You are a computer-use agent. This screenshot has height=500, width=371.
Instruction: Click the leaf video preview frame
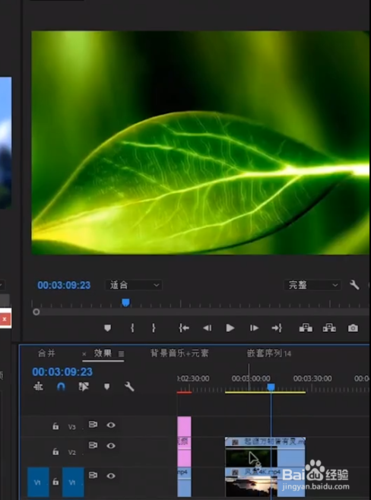[x=200, y=143]
